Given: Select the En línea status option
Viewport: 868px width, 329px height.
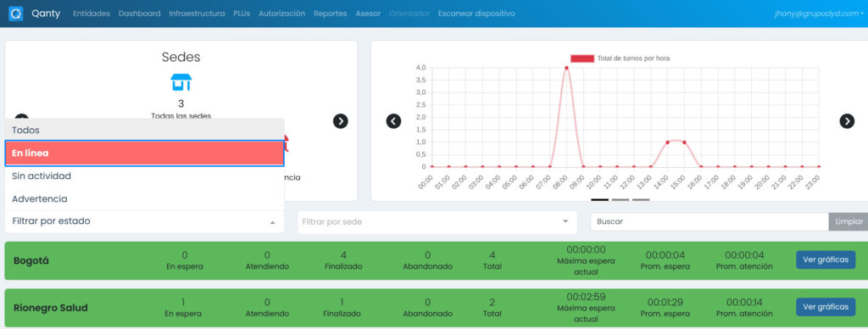Looking at the screenshot, I should pyautogui.click(x=144, y=153).
